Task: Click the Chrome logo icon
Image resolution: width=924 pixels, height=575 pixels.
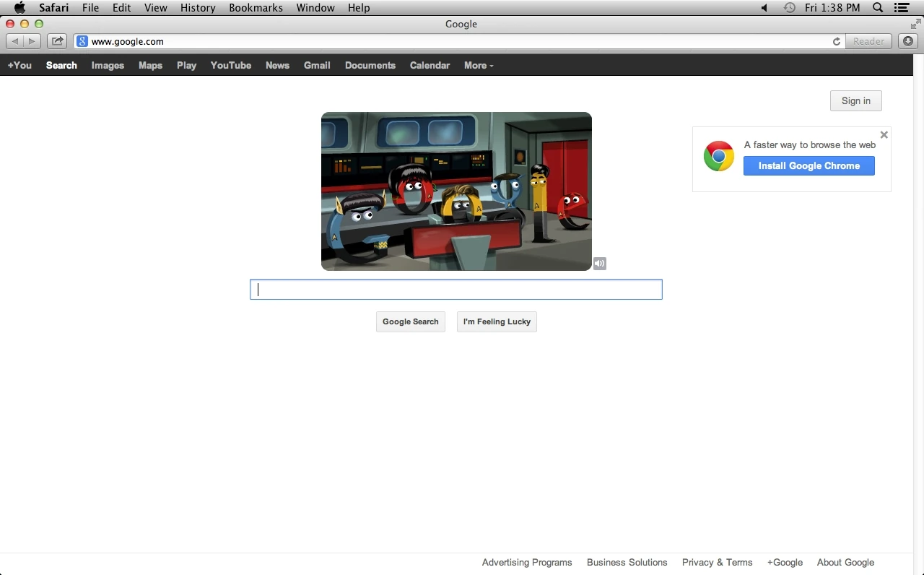Action: point(719,156)
